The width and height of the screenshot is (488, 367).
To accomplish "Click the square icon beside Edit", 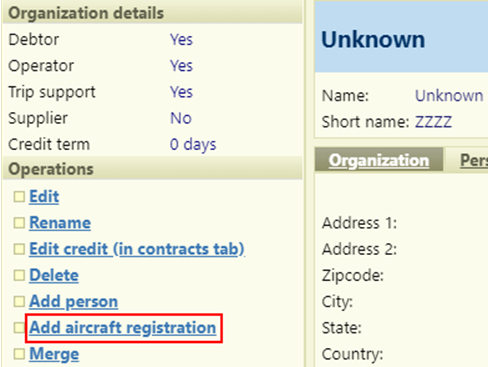I will pos(19,197).
